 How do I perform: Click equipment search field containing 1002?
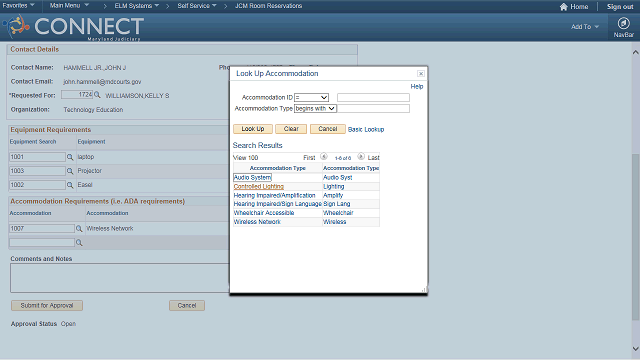(37, 185)
